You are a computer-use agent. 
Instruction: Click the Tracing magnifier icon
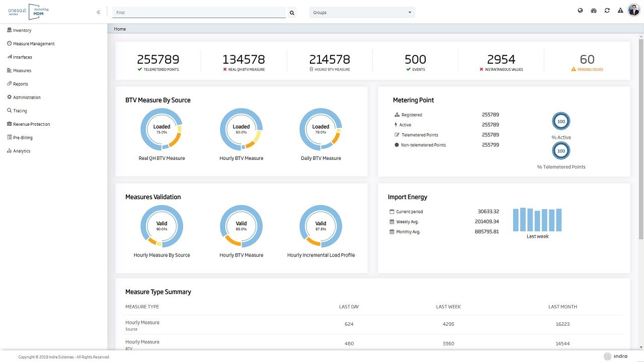(10, 111)
